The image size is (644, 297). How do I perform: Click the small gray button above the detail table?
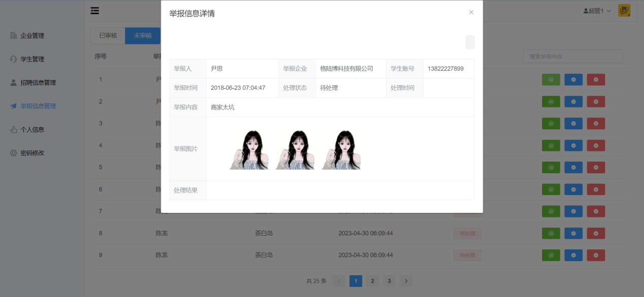tap(470, 42)
